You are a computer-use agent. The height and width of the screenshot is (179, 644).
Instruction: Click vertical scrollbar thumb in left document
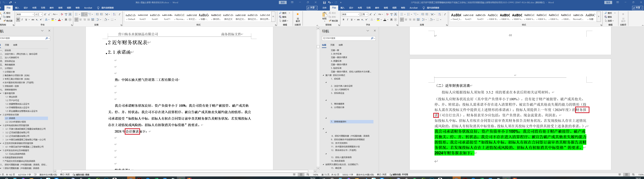(318, 47)
